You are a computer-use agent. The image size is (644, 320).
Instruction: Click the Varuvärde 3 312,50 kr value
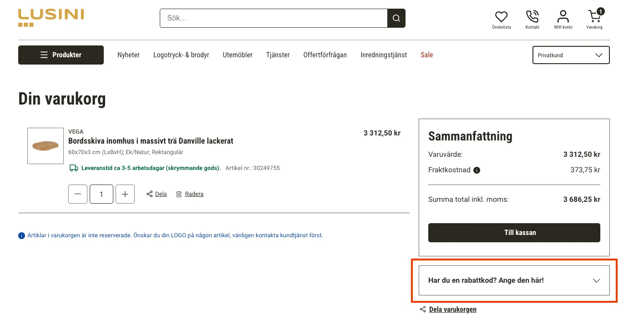coord(582,155)
